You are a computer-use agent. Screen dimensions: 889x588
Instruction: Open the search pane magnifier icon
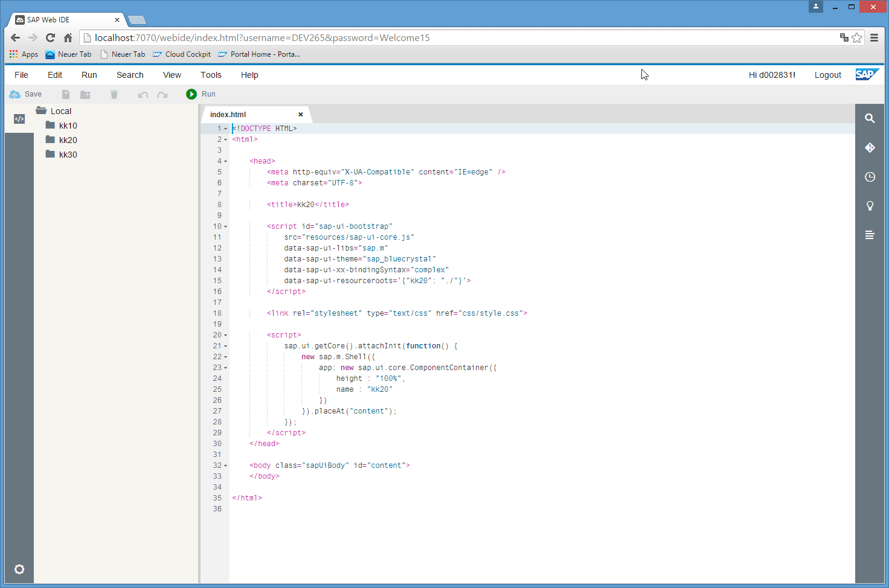(x=870, y=118)
